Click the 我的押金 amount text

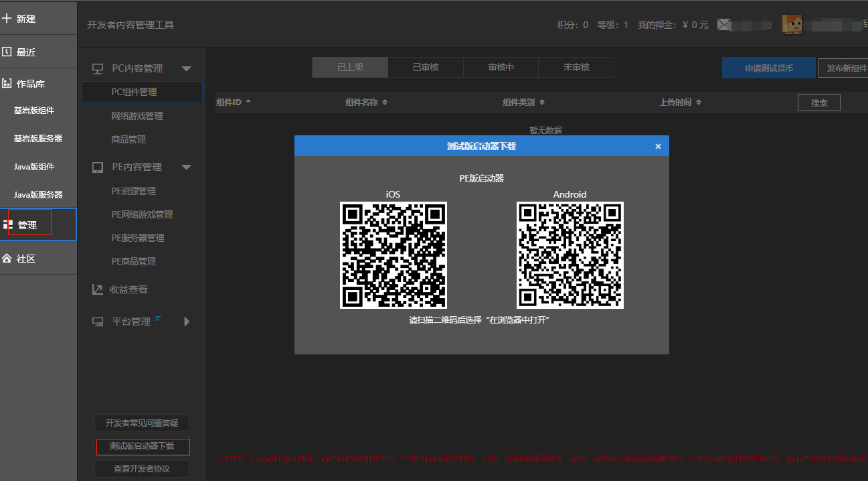673,25
